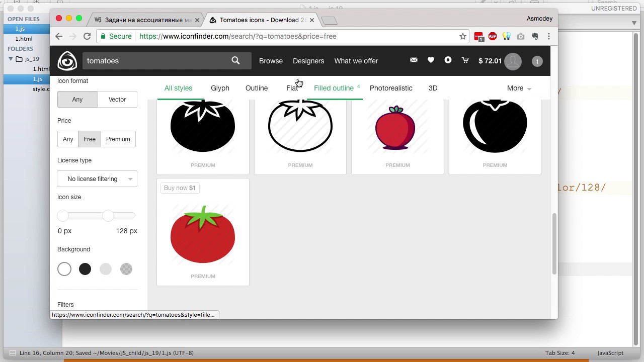Open favorites via the heart icon
The width and height of the screenshot is (644, 362).
coord(431,60)
